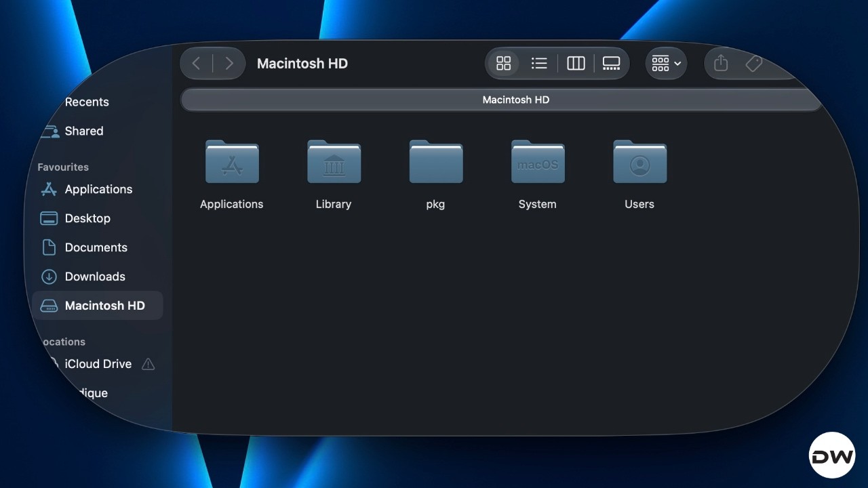Switch to column view

576,64
